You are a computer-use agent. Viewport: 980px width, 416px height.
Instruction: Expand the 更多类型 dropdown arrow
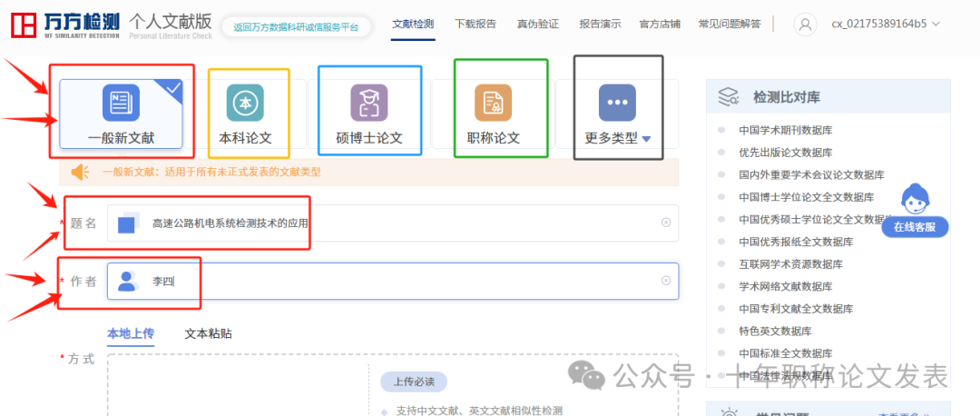646,139
